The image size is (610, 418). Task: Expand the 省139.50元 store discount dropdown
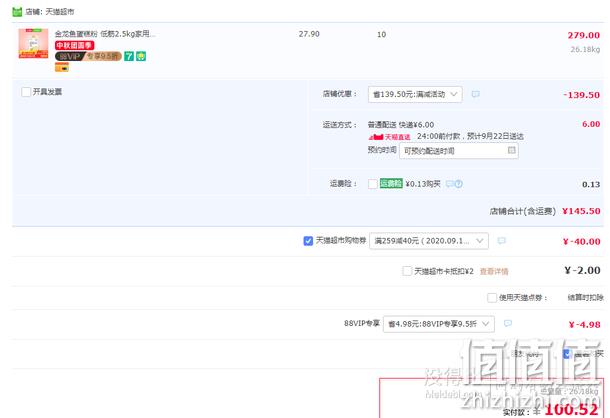[x=415, y=94]
